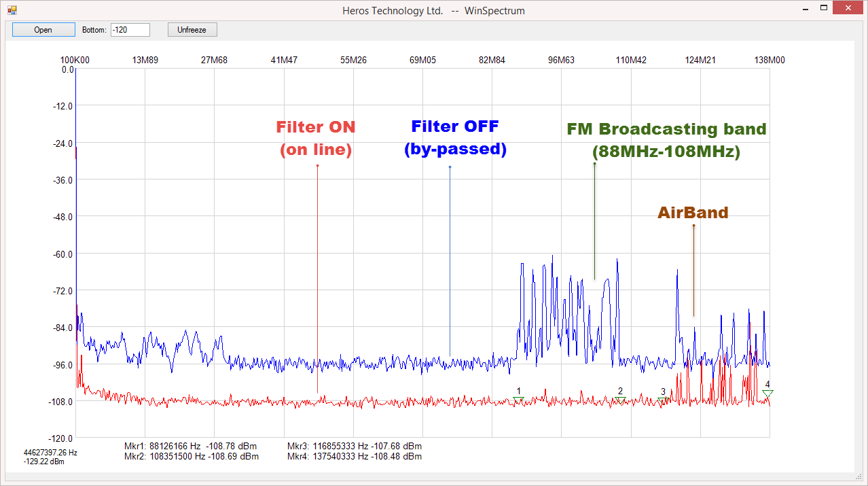Click green marker triangle 4 on the spectrum
The height and width of the screenshot is (486, 868).
(x=769, y=392)
